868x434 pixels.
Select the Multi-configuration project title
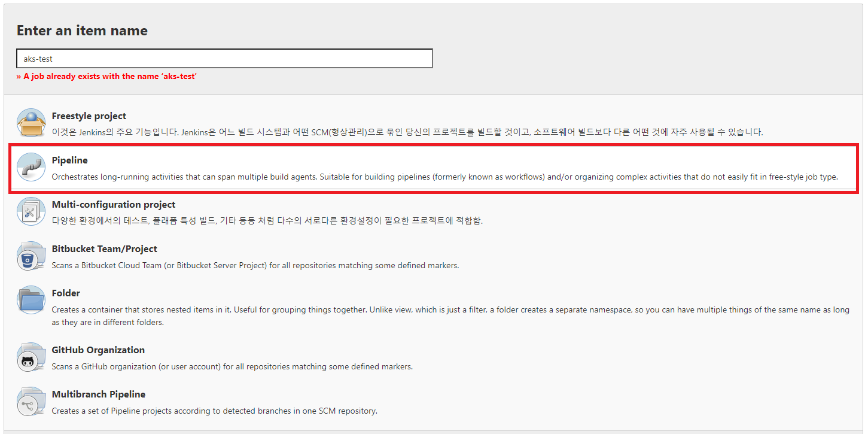click(114, 205)
